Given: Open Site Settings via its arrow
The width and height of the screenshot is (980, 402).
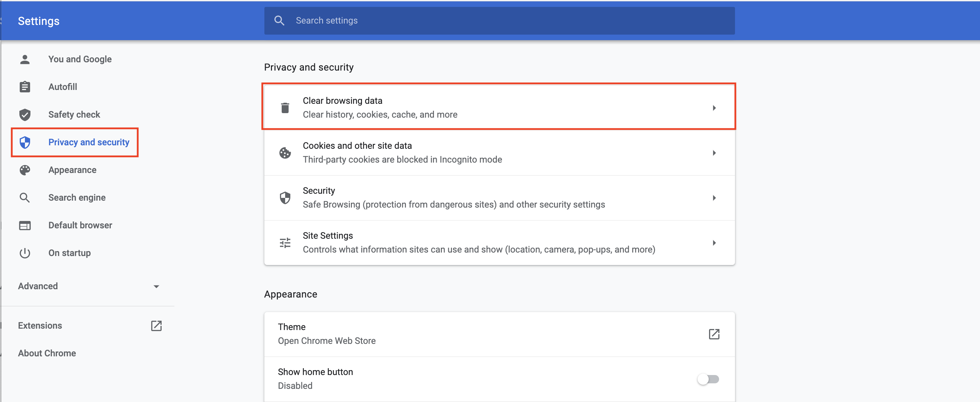Looking at the screenshot, I should [714, 243].
